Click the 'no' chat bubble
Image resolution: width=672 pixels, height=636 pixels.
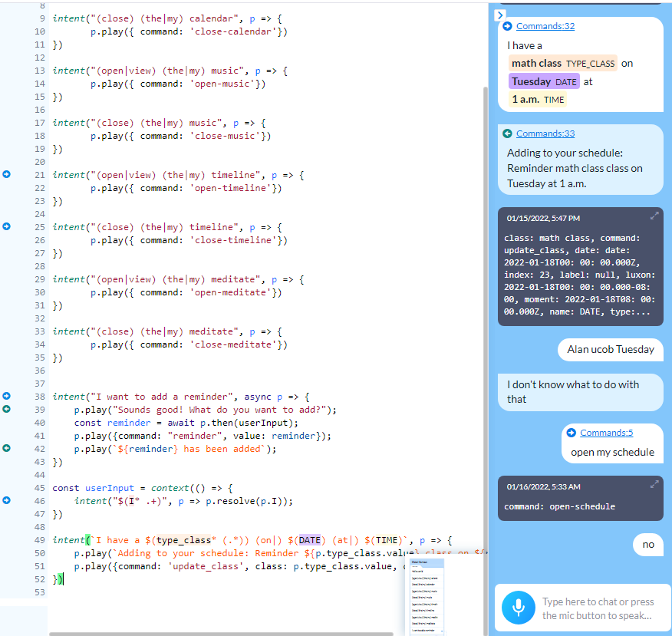tap(648, 544)
